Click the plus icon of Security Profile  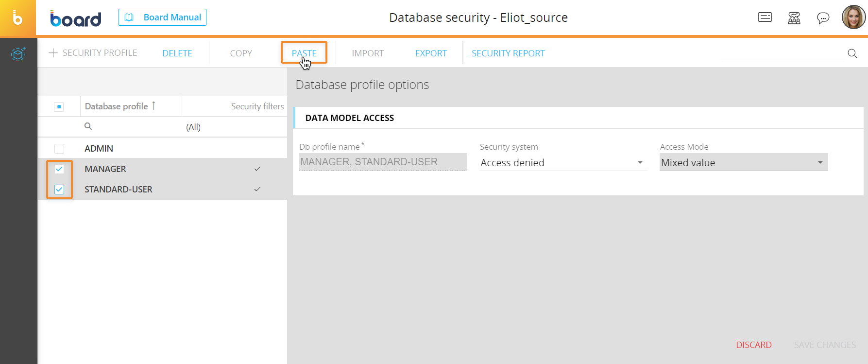click(x=53, y=53)
